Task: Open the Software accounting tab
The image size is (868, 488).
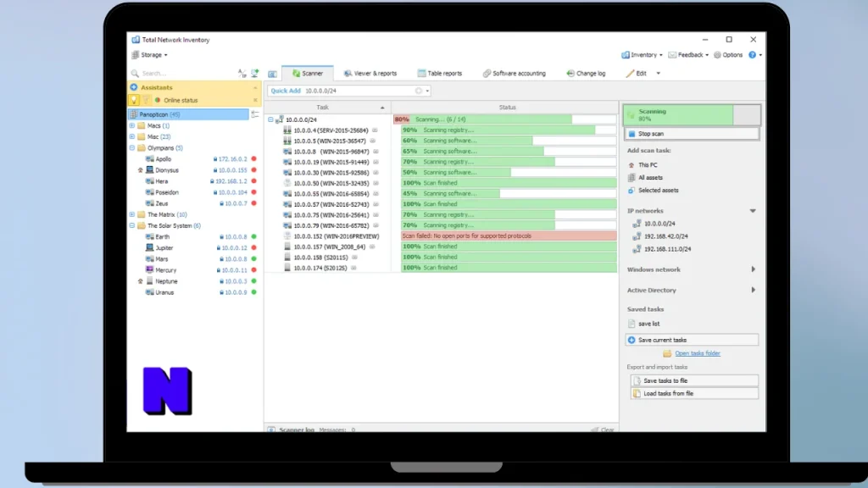Action: click(515, 73)
